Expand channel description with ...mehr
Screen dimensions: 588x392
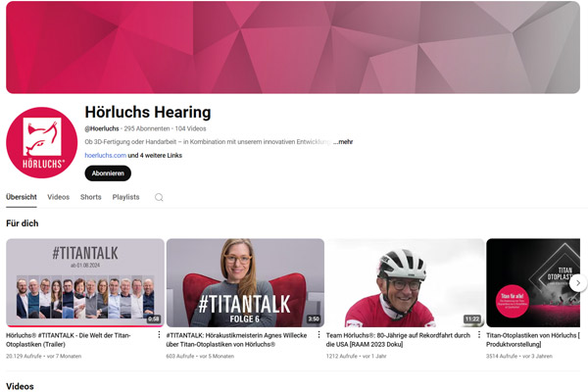343,142
